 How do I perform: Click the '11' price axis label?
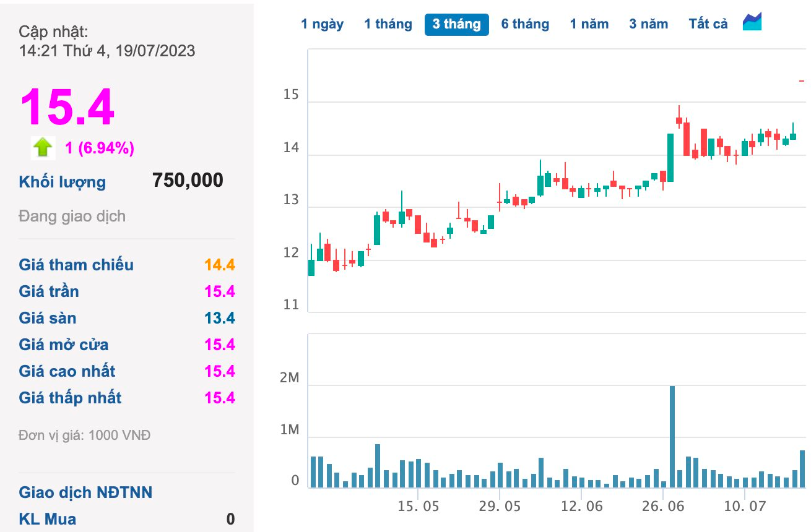[291, 304]
